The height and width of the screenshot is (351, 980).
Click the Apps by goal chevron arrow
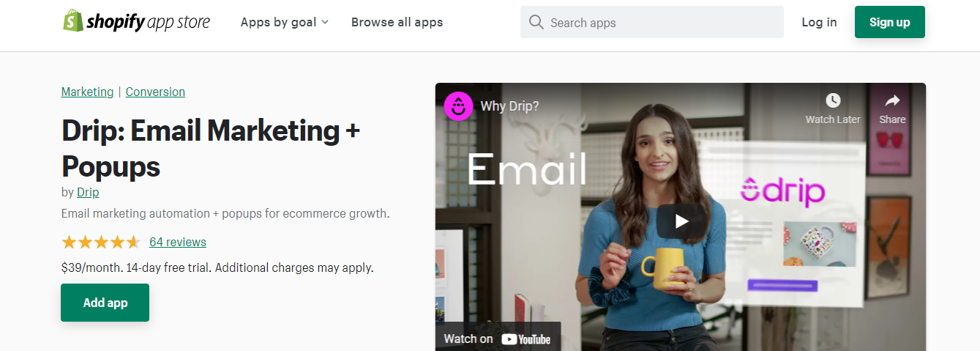(x=325, y=23)
